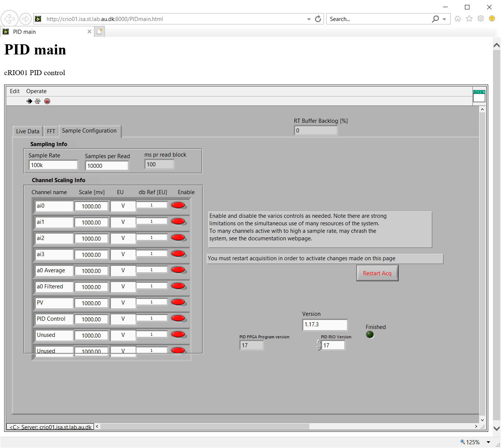The image size is (501, 448).
Task: Open the Favorites star icon
Action: [469, 19]
